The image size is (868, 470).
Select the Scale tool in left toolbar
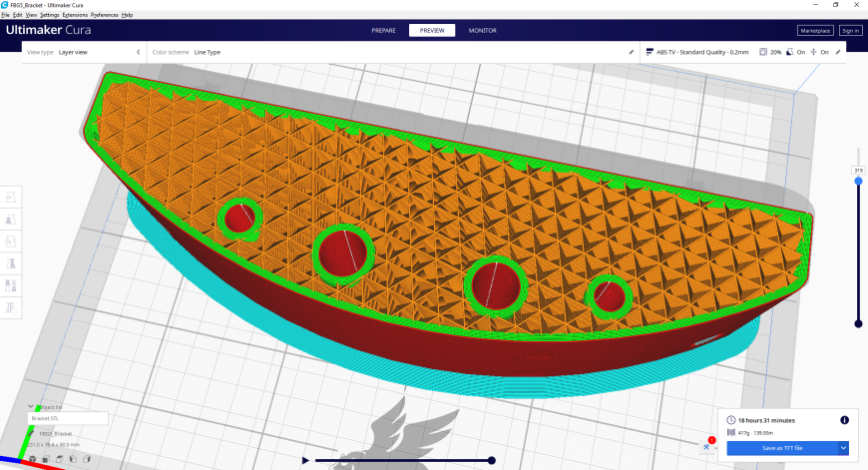[11, 220]
